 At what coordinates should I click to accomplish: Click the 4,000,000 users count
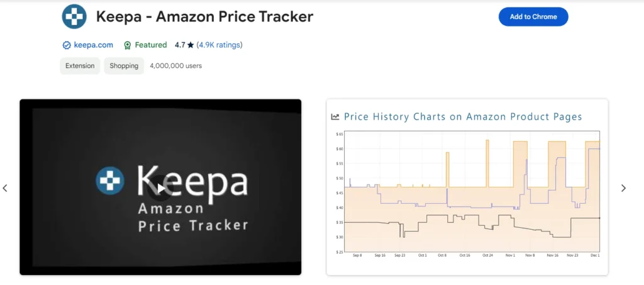coord(175,65)
